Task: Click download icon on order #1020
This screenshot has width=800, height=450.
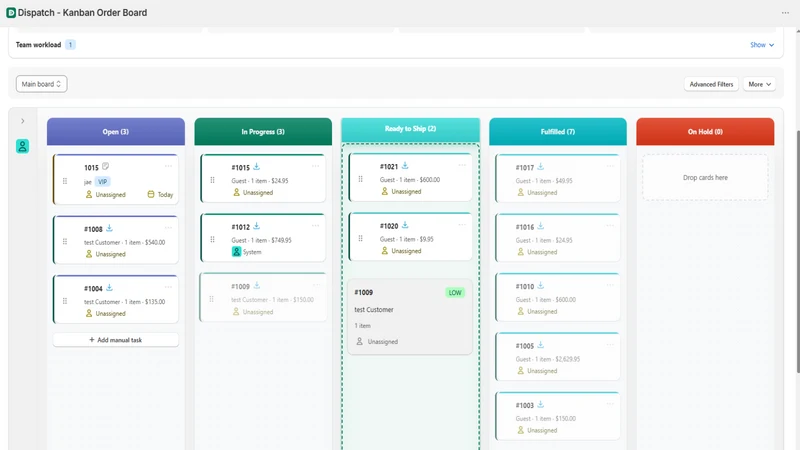Action: click(x=405, y=225)
